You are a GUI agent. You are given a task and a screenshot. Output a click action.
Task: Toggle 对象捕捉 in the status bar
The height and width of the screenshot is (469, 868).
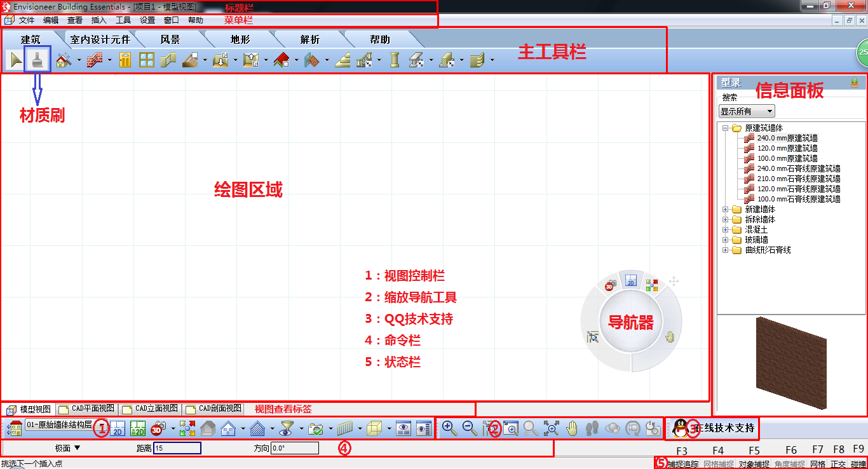(754, 464)
